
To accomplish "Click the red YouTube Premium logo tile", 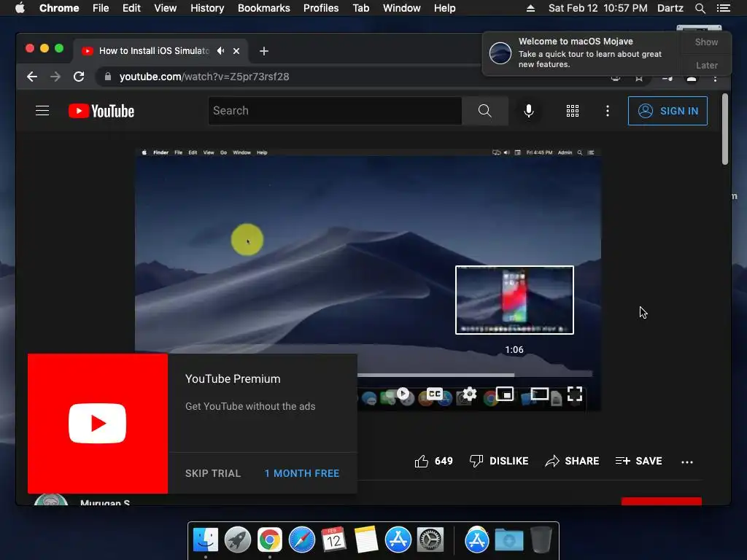I will click(x=98, y=424).
